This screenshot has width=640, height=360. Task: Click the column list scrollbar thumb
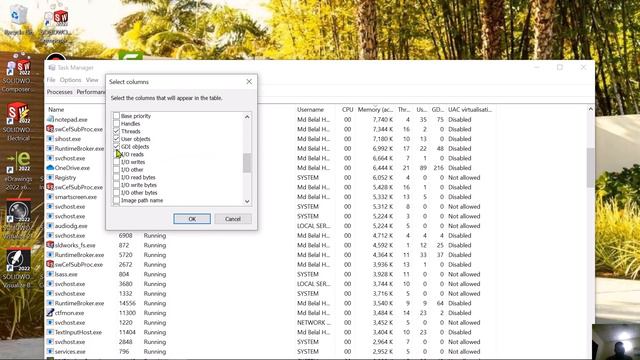tap(247, 163)
